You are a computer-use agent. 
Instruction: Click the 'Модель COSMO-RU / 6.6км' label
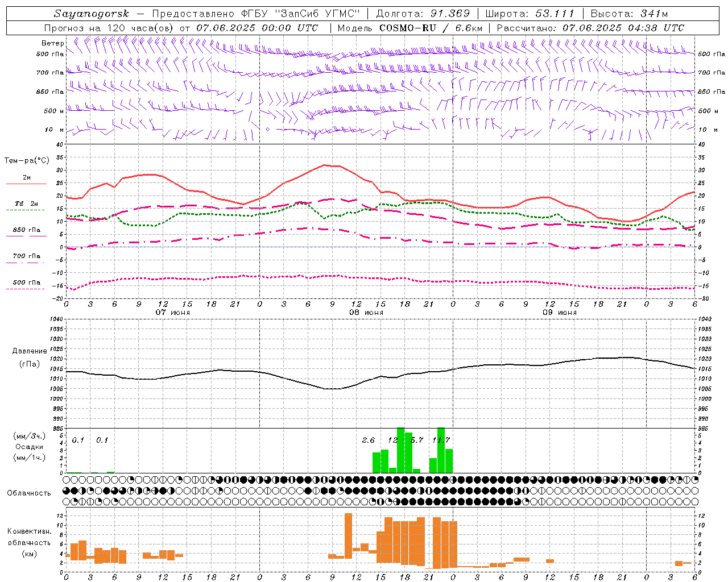coord(410,28)
